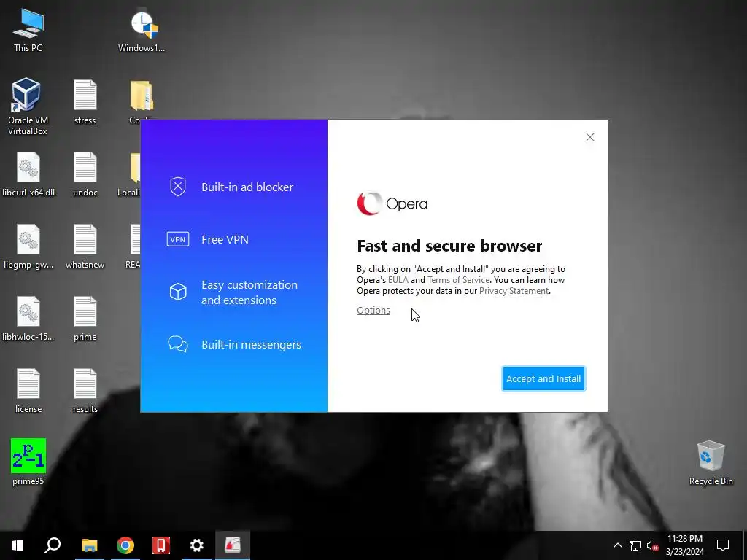The width and height of the screenshot is (747, 560).
Task: Open the red phone app on taskbar
Action: [x=161, y=545]
